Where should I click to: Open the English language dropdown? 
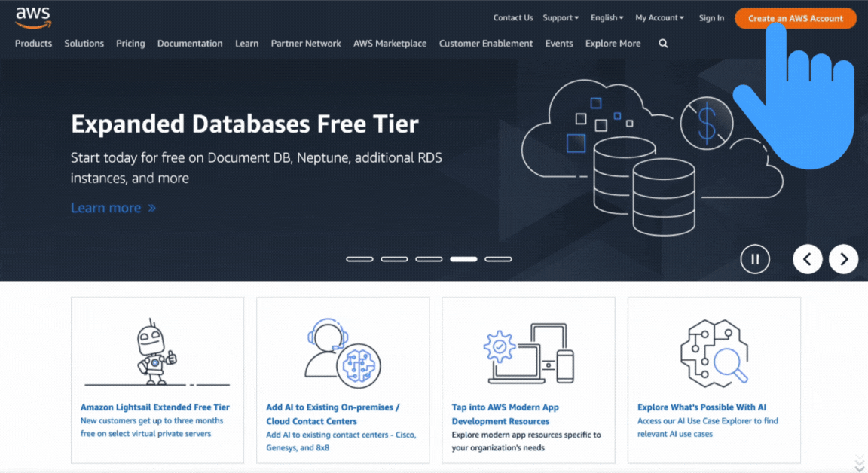tap(606, 17)
